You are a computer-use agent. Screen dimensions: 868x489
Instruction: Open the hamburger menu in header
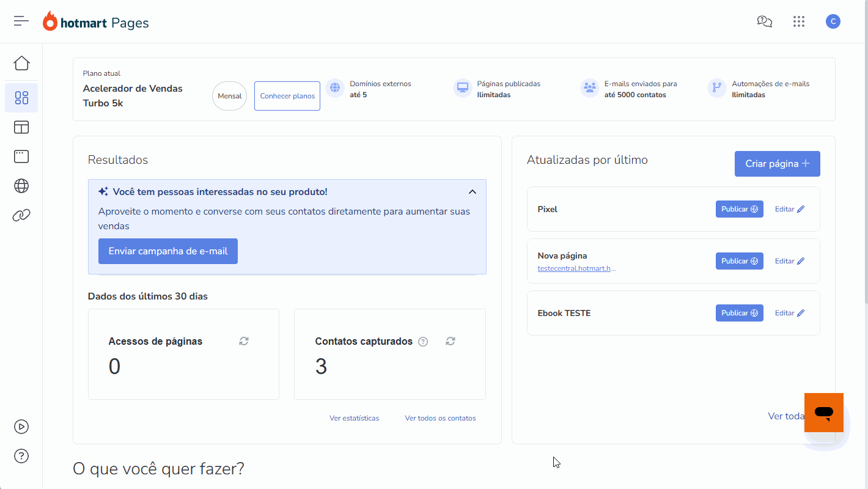click(x=21, y=21)
